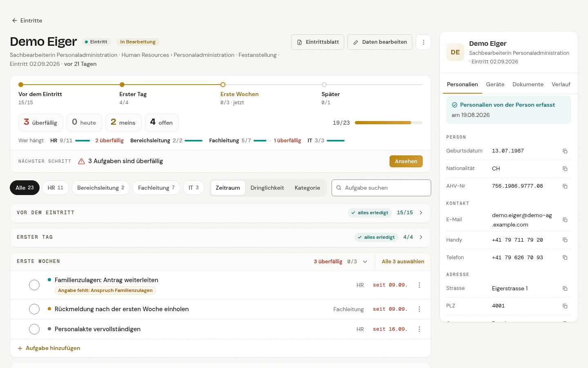Viewport: 588px width, 368px height.
Task: Select the Später timeline step marker
Action: pos(324,85)
